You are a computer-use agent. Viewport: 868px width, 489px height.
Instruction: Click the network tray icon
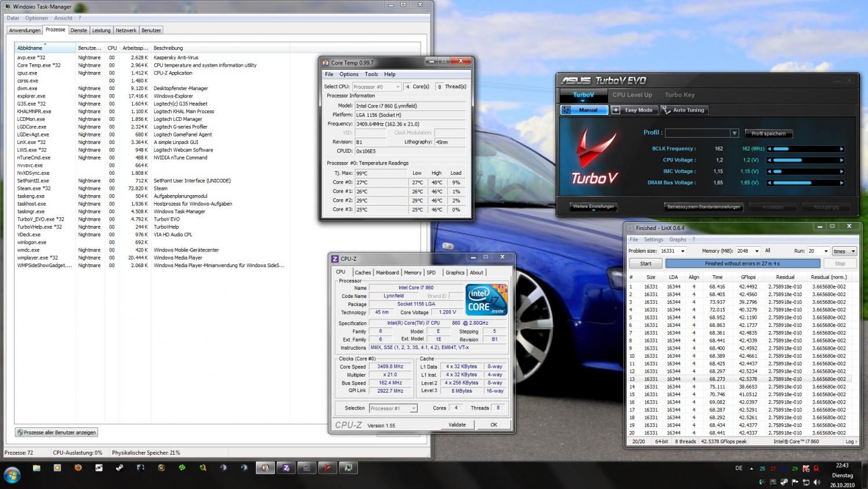(806, 482)
